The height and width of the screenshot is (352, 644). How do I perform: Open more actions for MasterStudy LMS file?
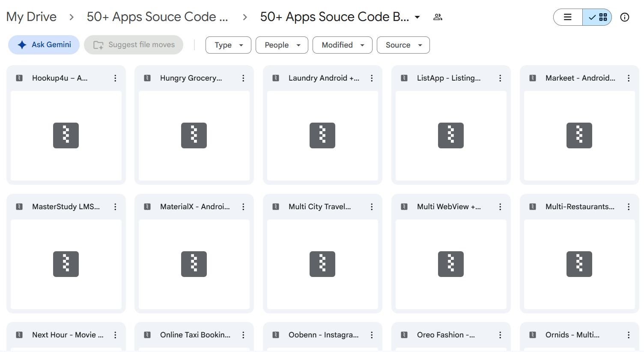115,207
